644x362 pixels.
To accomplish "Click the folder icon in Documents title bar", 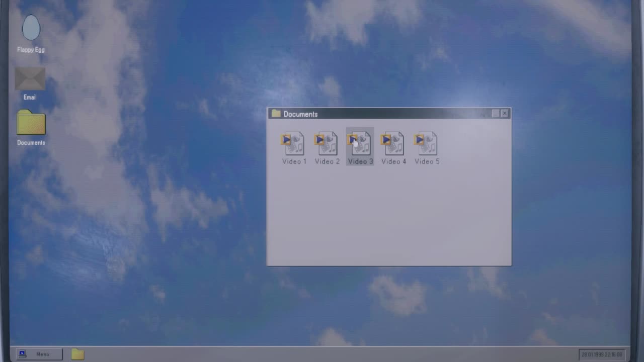I will point(276,114).
